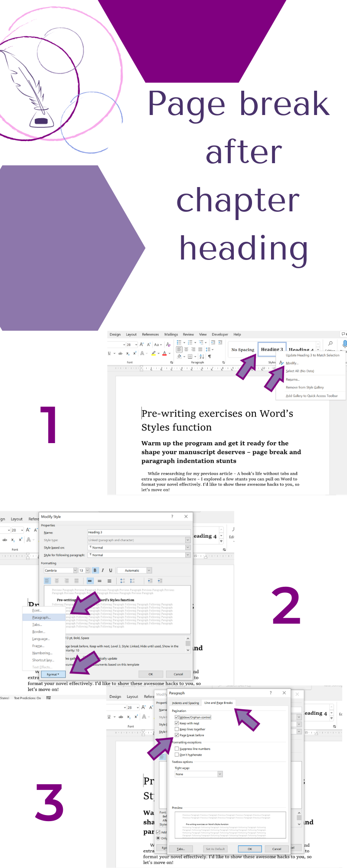Click the show paragraph marks pilcrow icon
347x868 pixels.
tap(210, 356)
